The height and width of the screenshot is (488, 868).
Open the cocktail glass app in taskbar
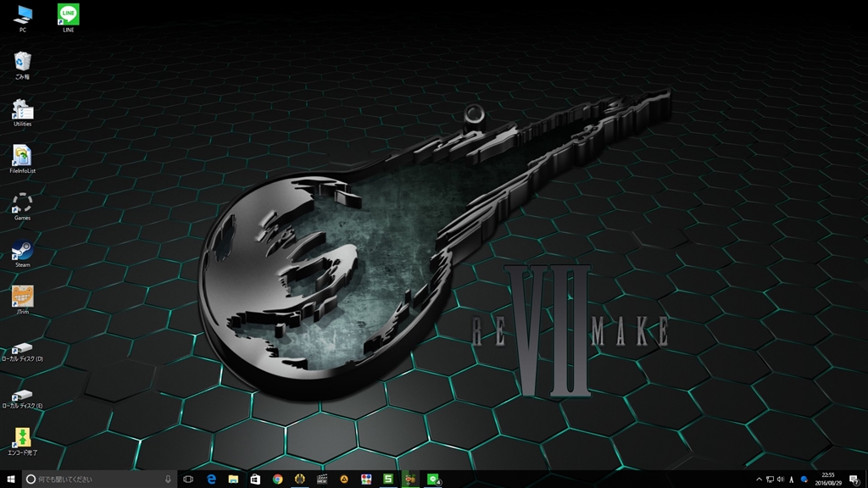tap(410, 480)
